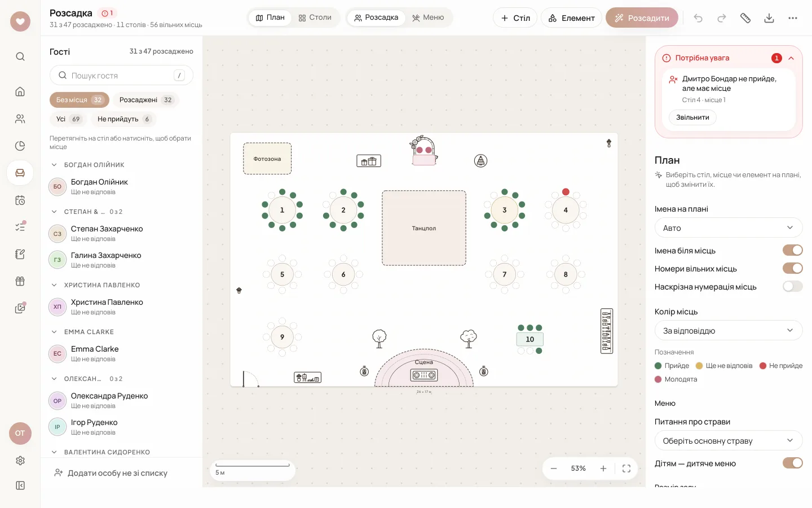Toggle 'Номери вільних місць' switch
Screen dimensions: 812x508
(793, 268)
